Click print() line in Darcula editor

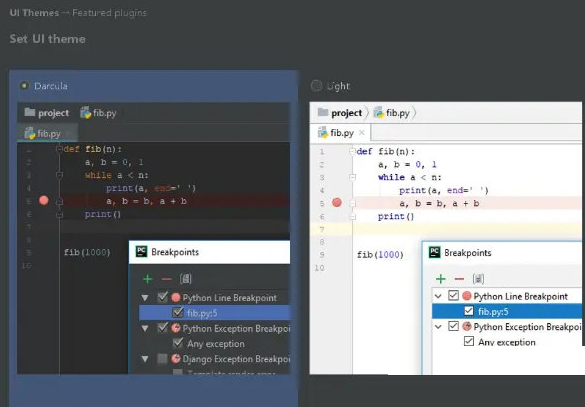[103, 214]
